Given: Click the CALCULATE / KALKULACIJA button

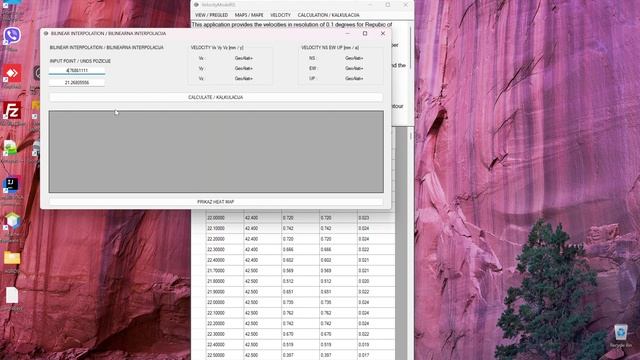Looking at the screenshot, I should point(216,98).
